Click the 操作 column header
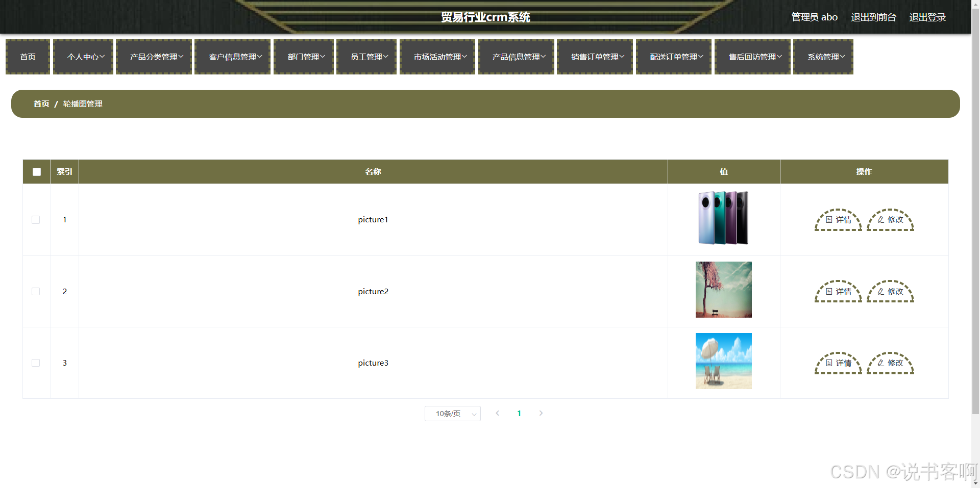Image resolution: width=980 pixels, height=488 pixels. (864, 172)
